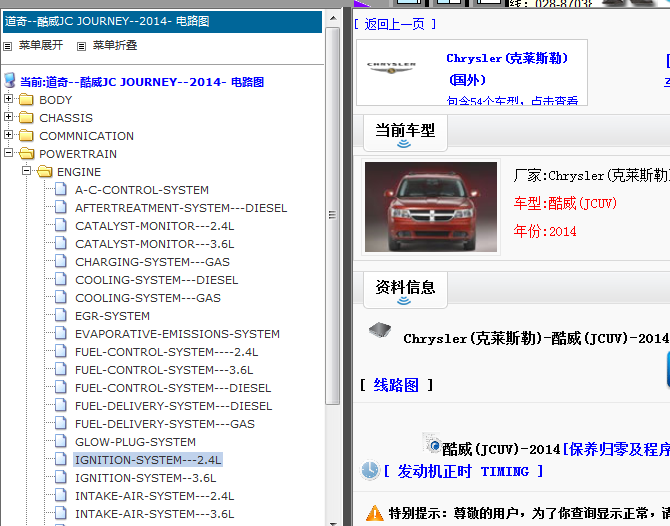Open COOLING-SYSTEM---GAS diagram
670x526 pixels.
coord(148,298)
